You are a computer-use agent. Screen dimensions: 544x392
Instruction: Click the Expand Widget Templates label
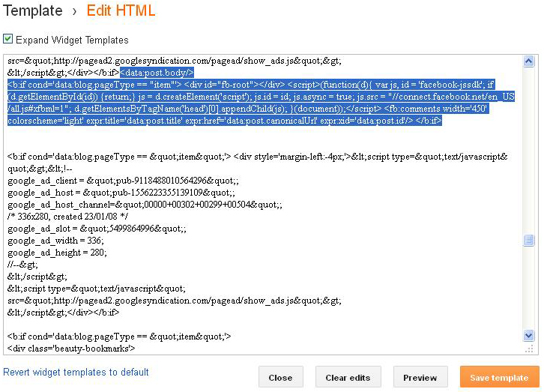(72, 40)
